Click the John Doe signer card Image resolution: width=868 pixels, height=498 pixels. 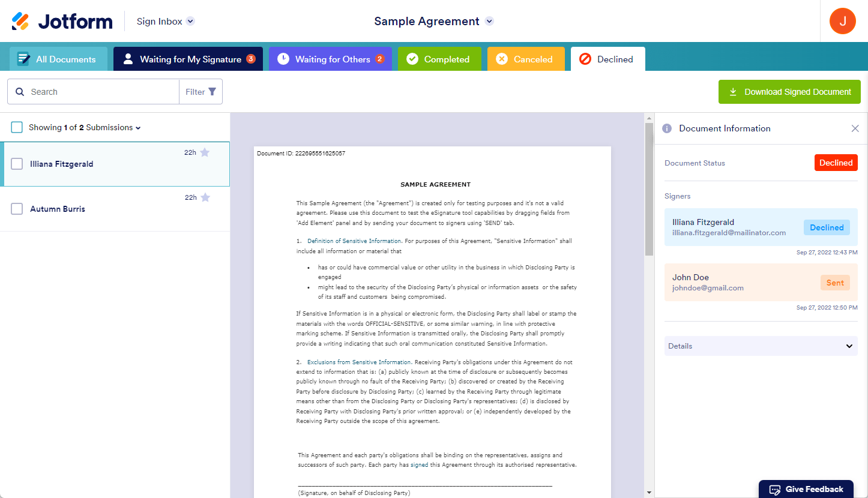click(x=761, y=282)
